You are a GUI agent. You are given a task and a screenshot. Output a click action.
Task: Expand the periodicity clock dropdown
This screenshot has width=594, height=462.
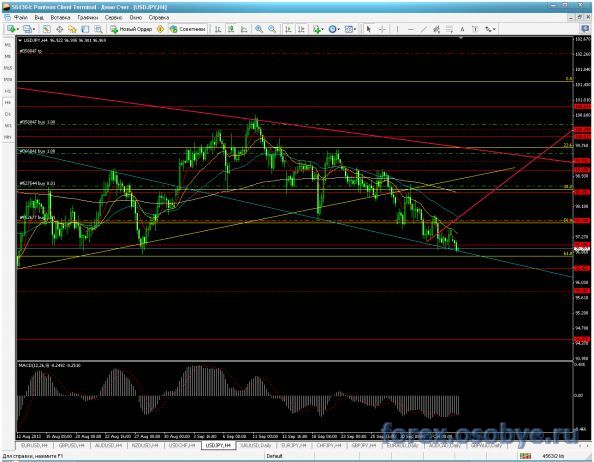338,29
